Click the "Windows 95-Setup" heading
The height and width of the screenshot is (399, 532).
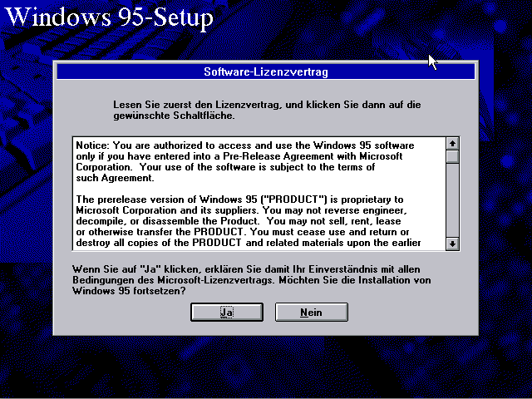[109, 17]
